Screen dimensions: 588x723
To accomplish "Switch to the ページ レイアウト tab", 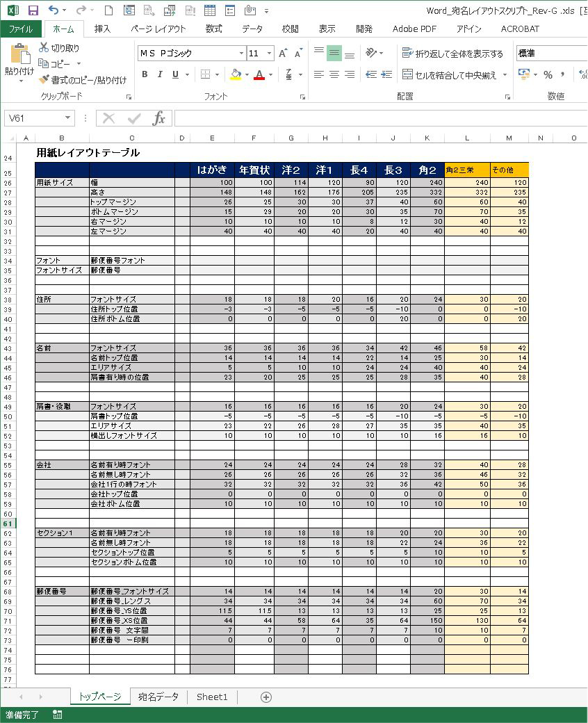I will (158, 29).
